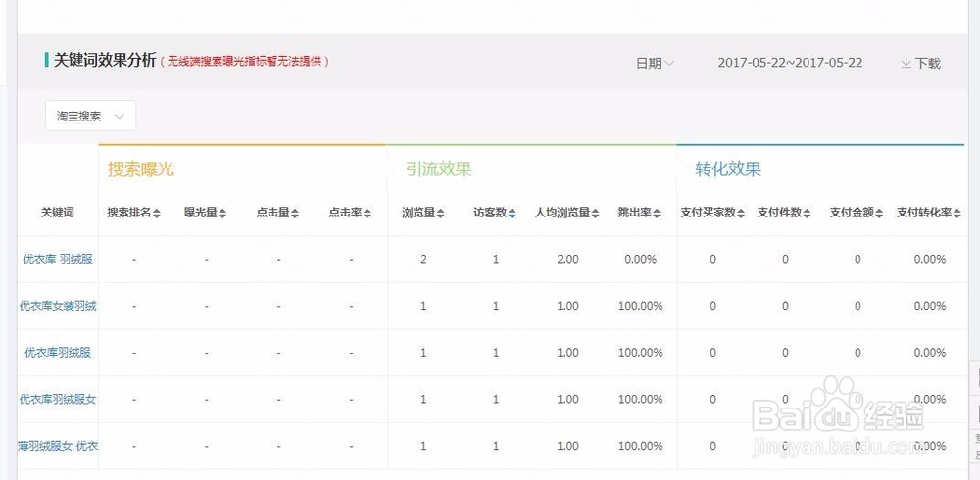
Task: Click 人均浏览量 1.00 for 薄羽绒服女 优衣
Action: point(567,446)
